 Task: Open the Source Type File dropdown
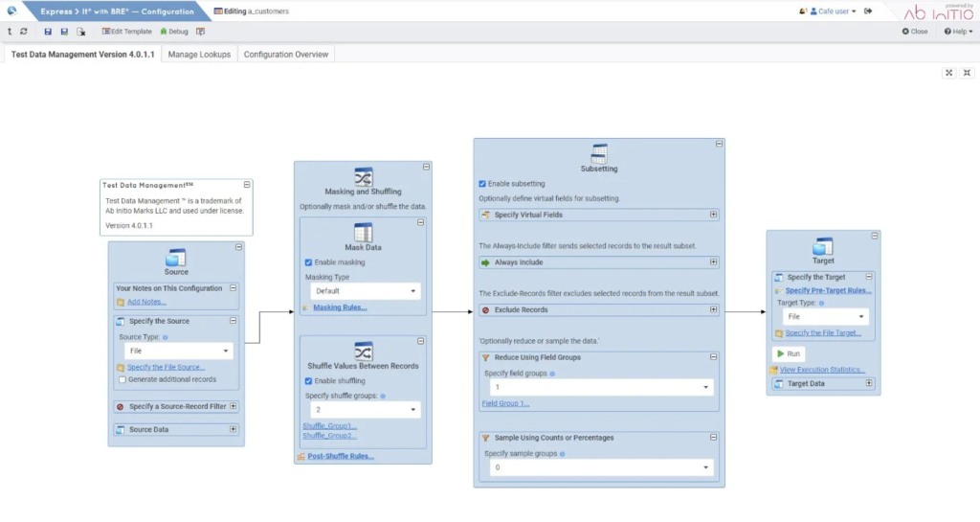(178, 351)
